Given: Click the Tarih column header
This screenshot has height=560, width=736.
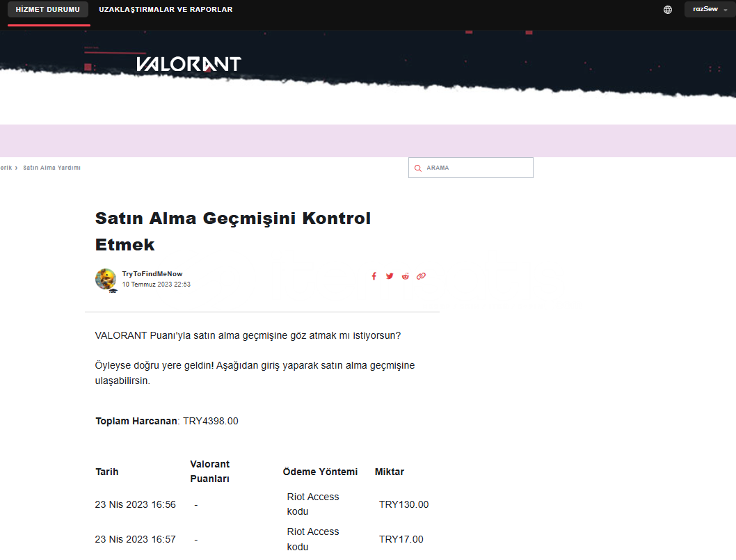Looking at the screenshot, I should [x=107, y=472].
